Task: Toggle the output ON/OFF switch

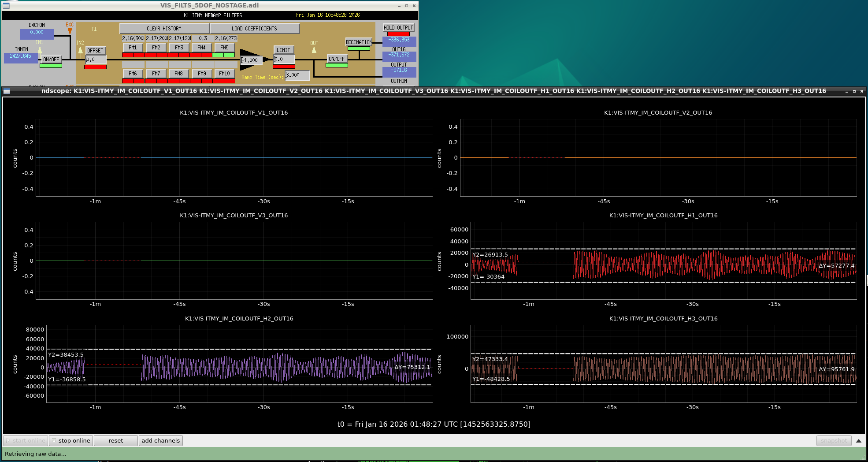Action: (337, 59)
